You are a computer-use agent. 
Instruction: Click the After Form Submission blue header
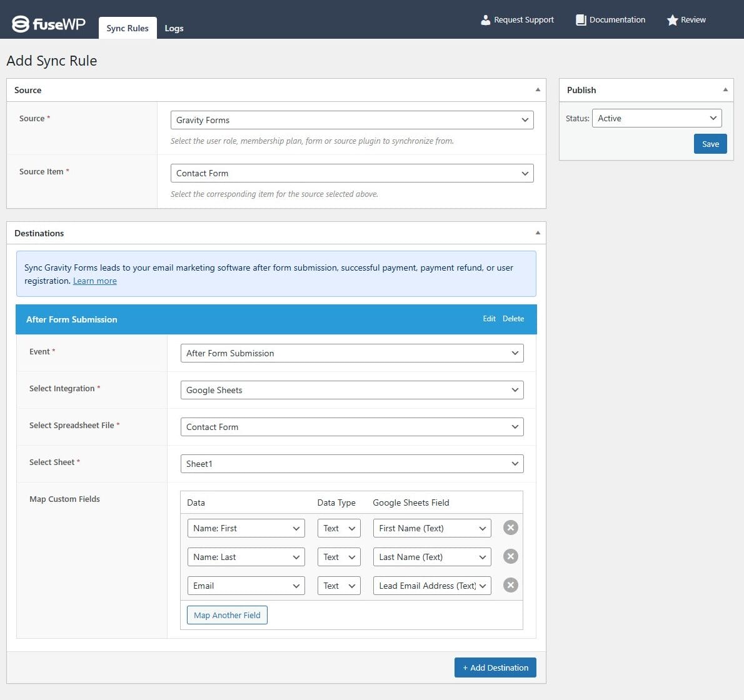(276, 319)
